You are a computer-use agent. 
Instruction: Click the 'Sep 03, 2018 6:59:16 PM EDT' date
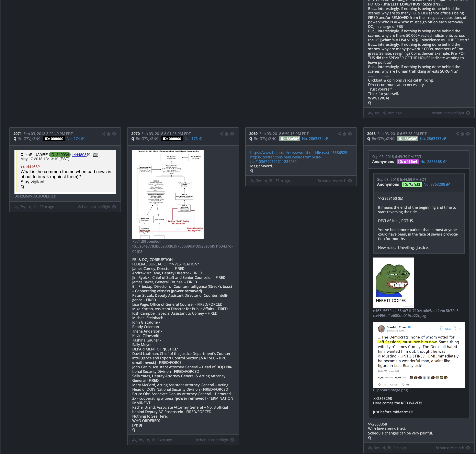tap(284, 134)
